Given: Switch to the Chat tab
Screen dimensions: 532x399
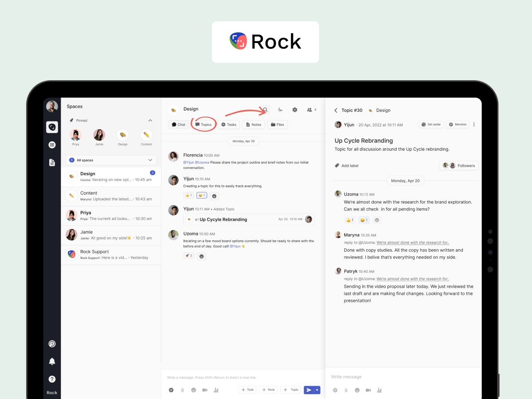Looking at the screenshot, I should tap(179, 125).
